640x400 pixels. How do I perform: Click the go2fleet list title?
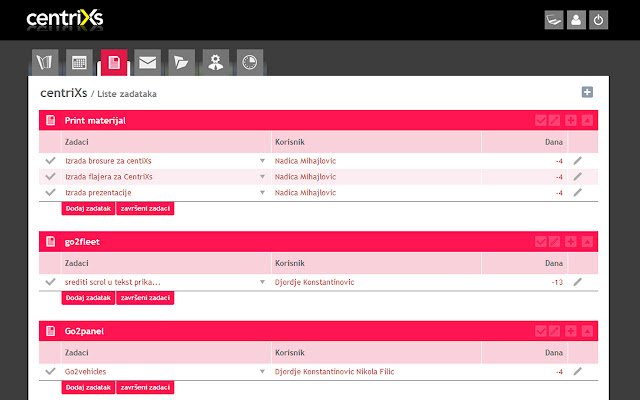pyautogui.click(x=82, y=242)
